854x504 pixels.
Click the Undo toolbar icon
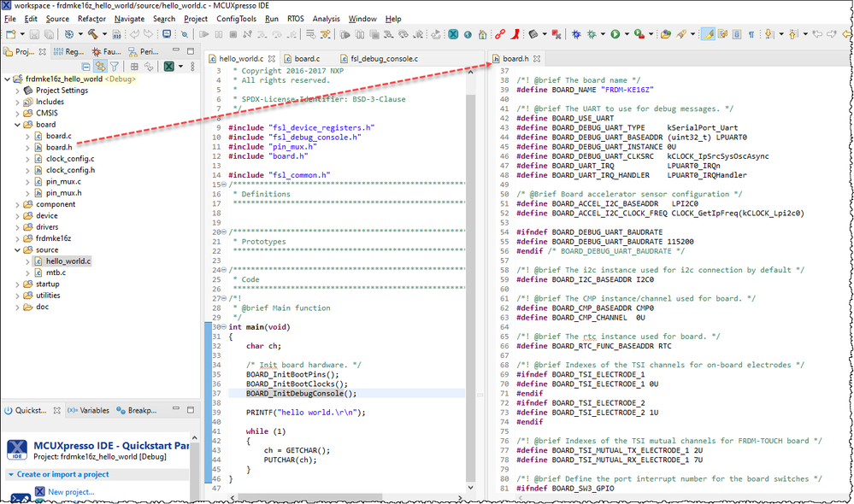point(134,34)
